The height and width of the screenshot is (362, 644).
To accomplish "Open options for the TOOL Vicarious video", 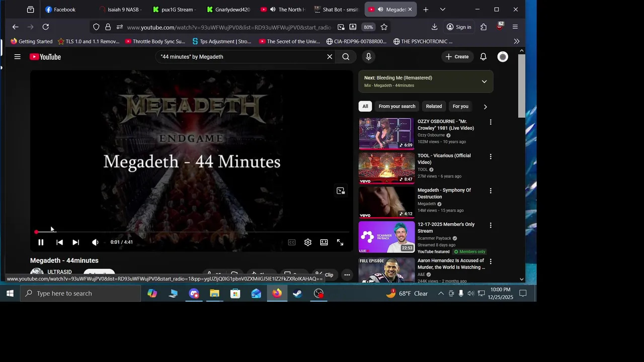I will pyautogui.click(x=491, y=156).
